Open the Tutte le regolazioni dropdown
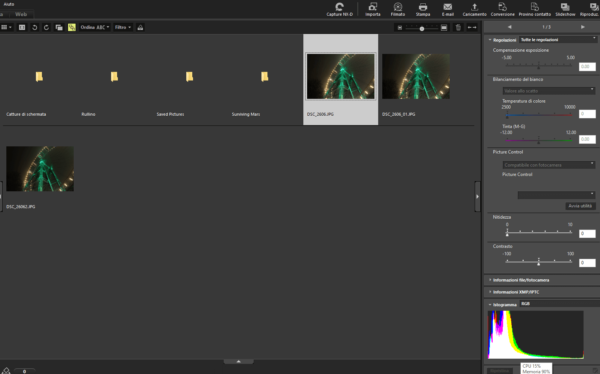 point(558,39)
